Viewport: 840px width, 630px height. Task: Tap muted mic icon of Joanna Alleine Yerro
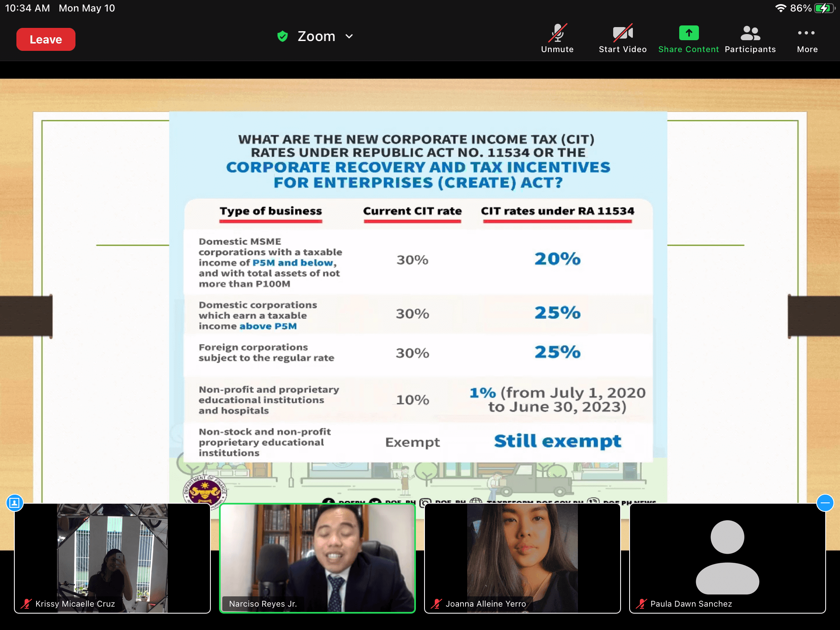click(x=436, y=604)
